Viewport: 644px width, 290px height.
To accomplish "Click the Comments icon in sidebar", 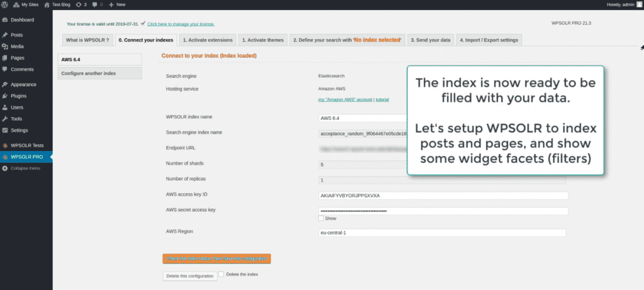I will point(5,69).
